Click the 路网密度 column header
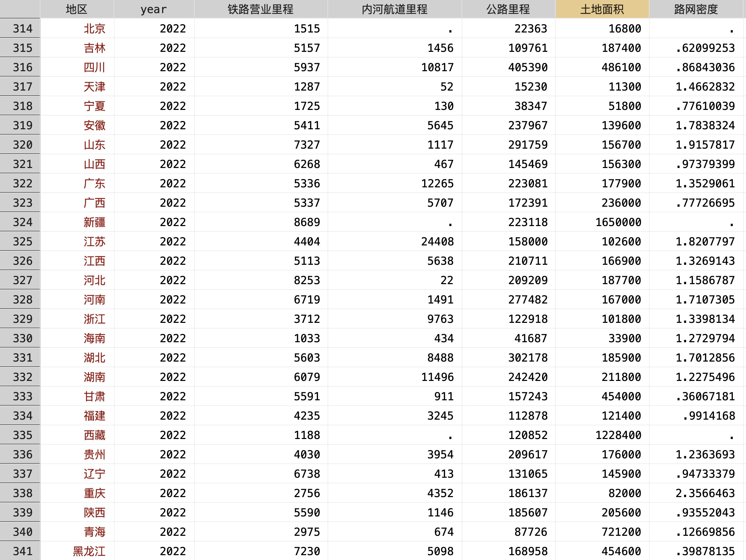The image size is (746, 560). click(696, 9)
